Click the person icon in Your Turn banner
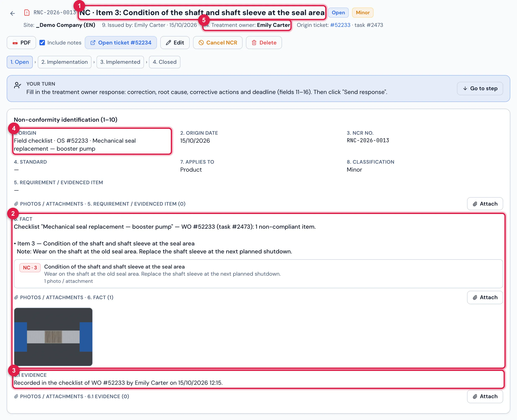This screenshot has height=420, width=517. click(17, 85)
